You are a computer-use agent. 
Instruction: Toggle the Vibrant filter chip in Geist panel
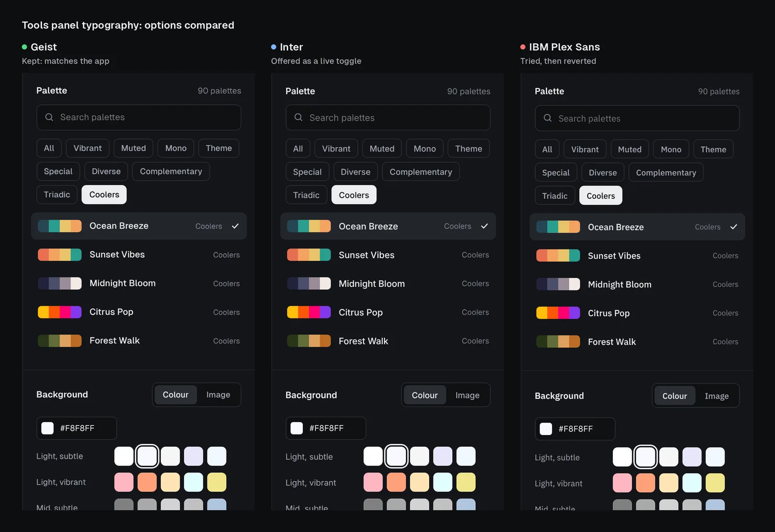88,148
